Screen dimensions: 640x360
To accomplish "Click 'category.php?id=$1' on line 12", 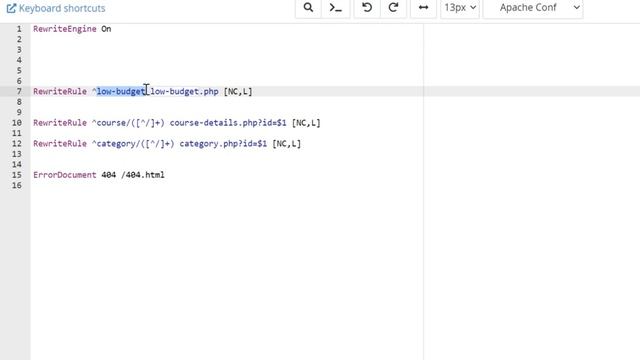I will click(x=223, y=144).
